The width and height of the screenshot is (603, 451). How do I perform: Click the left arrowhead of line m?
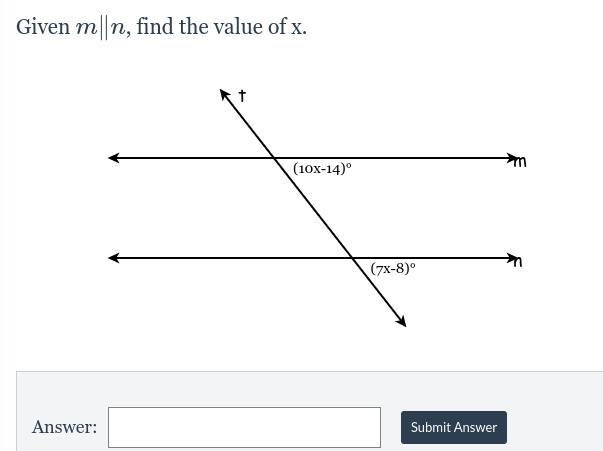[114, 158]
